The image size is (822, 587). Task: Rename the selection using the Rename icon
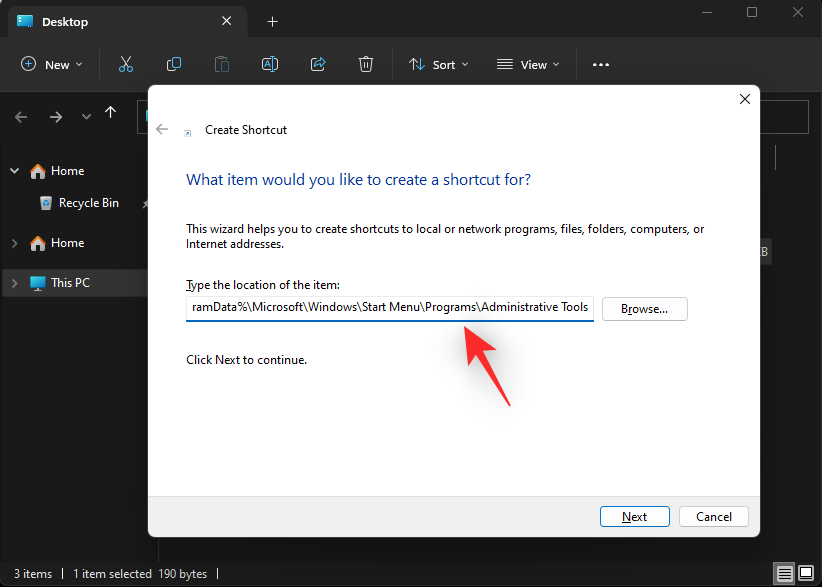coord(269,64)
